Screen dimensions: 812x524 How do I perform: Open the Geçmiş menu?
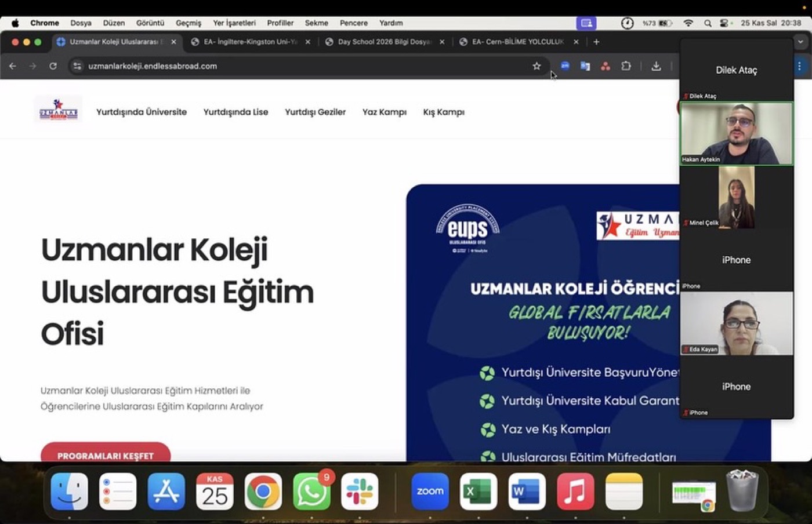[188, 23]
